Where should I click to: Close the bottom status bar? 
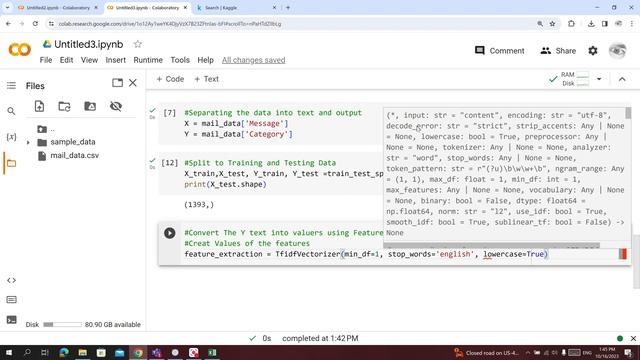tap(633, 338)
